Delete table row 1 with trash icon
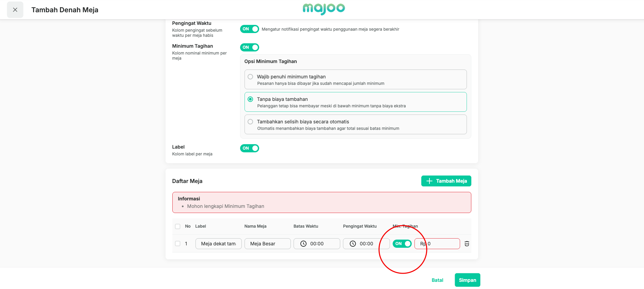The height and width of the screenshot is (289, 644). coord(467,244)
